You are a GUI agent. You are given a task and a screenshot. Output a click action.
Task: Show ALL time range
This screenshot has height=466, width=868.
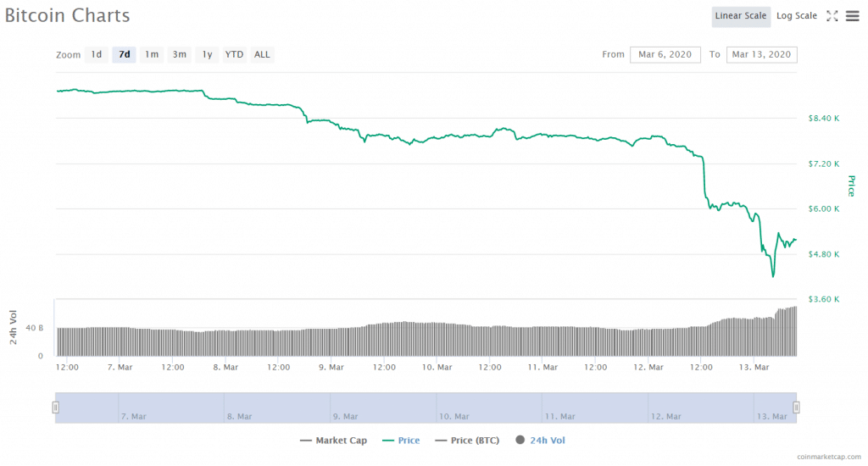pos(262,54)
